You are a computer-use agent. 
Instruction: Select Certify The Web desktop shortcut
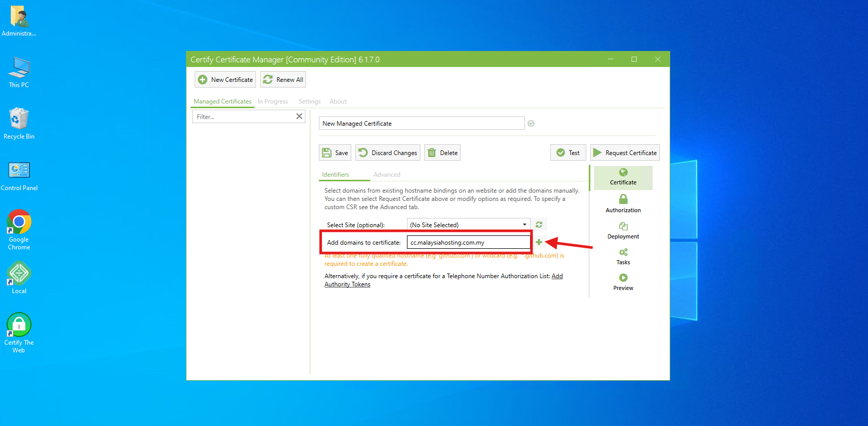tap(19, 333)
